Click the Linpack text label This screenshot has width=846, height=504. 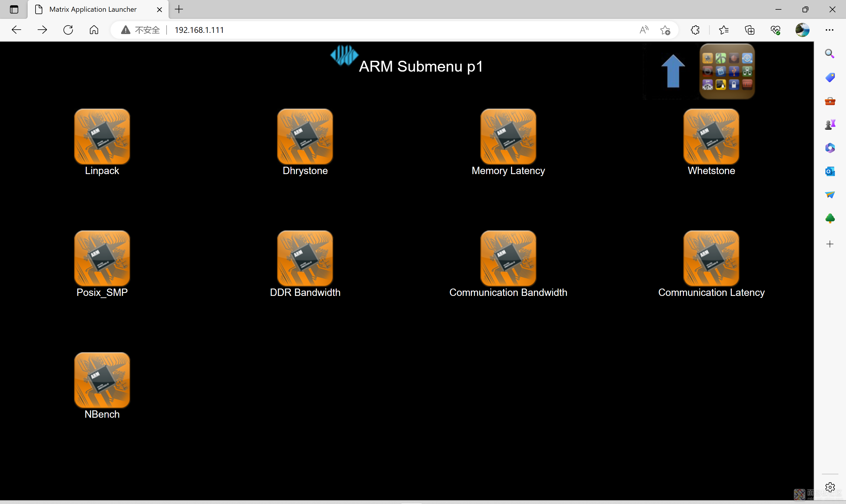click(102, 171)
